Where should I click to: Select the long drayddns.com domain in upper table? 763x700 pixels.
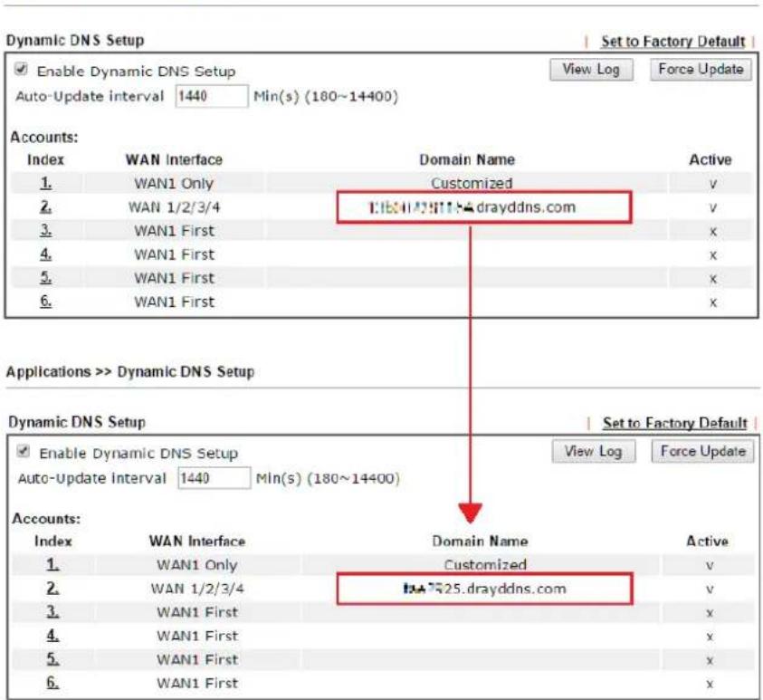click(472, 207)
